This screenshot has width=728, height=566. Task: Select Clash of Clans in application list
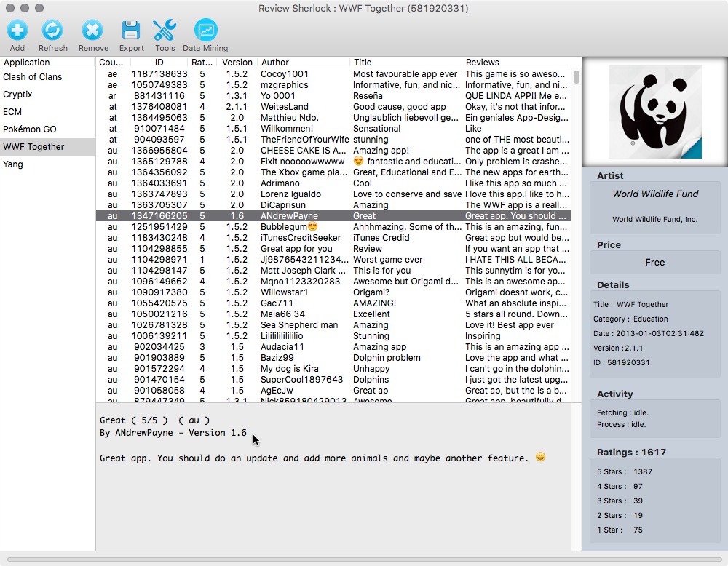point(47,77)
